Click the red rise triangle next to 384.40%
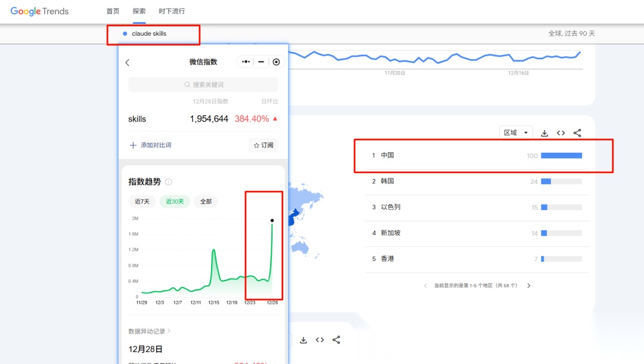This screenshot has height=364, width=644. (x=275, y=119)
